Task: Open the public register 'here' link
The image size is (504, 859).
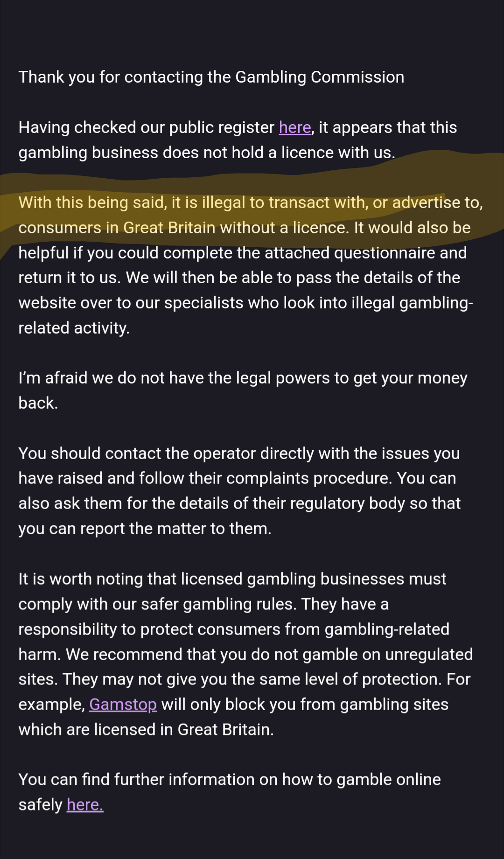Action: (x=295, y=127)
